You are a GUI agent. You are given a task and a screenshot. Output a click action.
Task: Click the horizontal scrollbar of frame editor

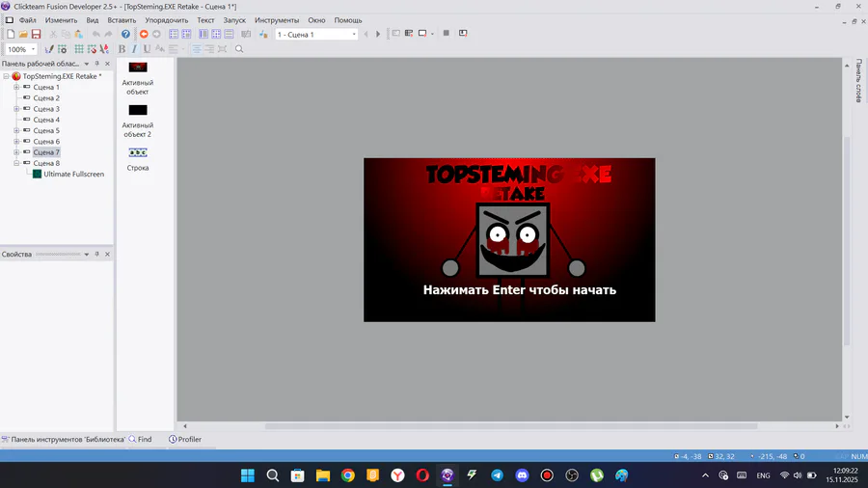[x=510, y=426]
